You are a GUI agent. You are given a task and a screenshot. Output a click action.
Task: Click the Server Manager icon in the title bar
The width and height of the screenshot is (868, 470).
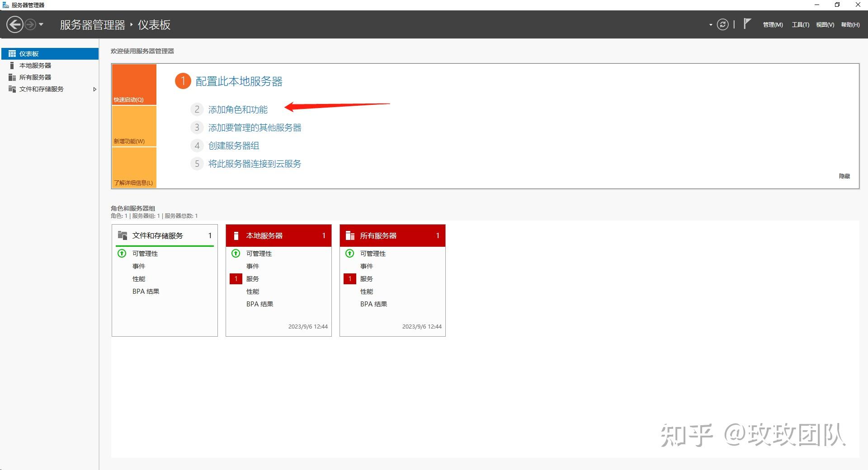click(x=5, y=5)
